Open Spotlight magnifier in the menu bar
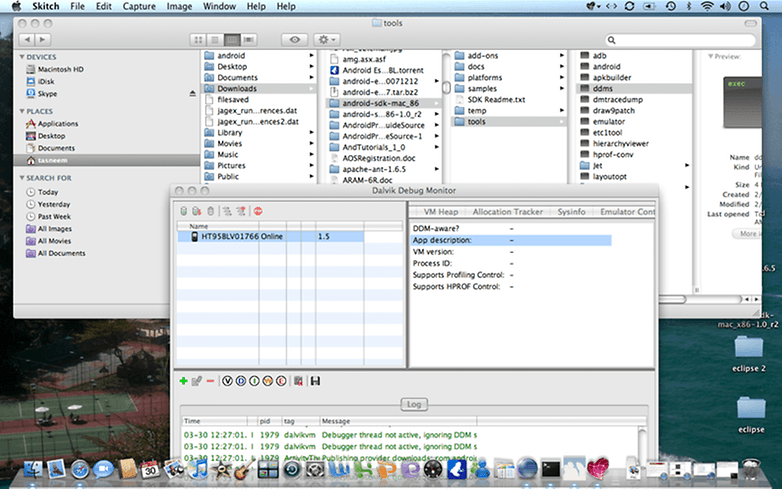782x489 pixels. tap(764, 6)
